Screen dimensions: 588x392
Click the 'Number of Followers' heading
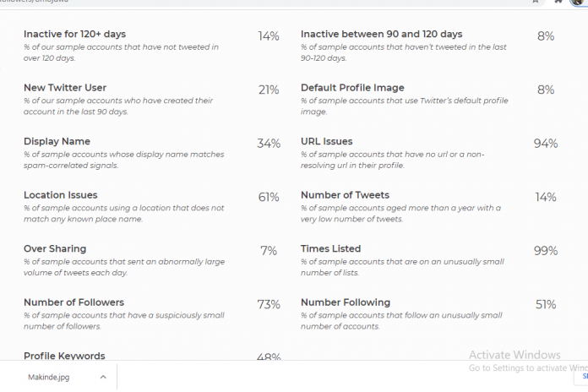tap(73, 302)
